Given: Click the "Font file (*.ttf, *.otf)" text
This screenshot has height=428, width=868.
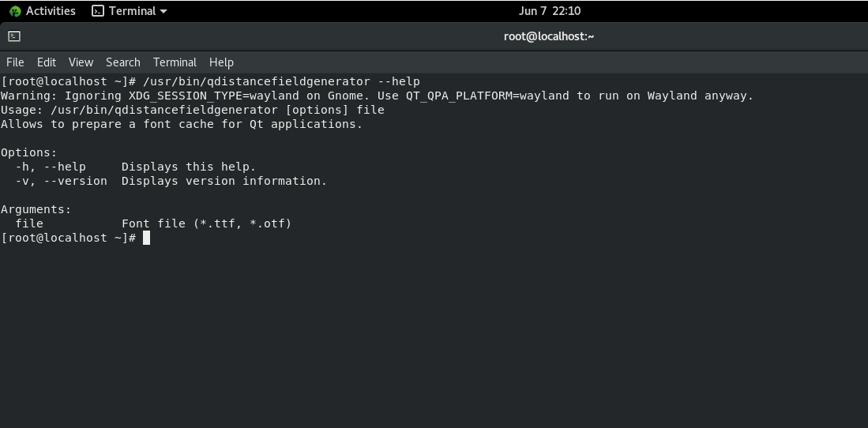Looking at the screenshot, I should [206, 223].
